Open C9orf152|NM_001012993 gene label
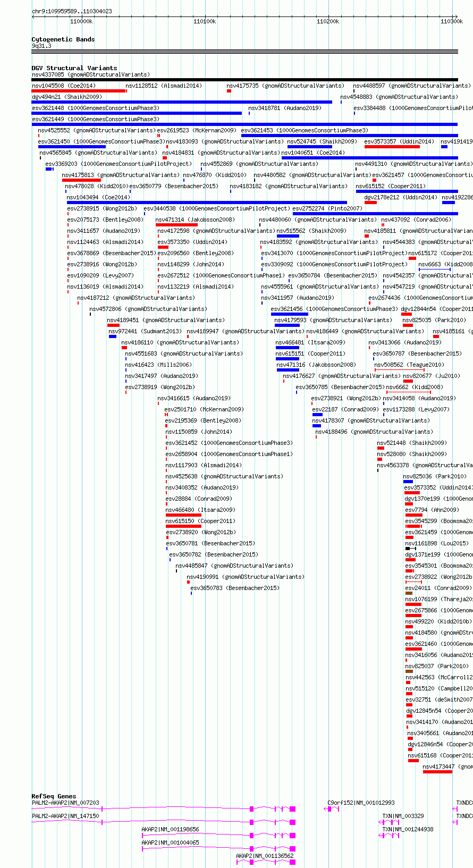The height and width of the screenshot is (868, 473). coord(361,803)
